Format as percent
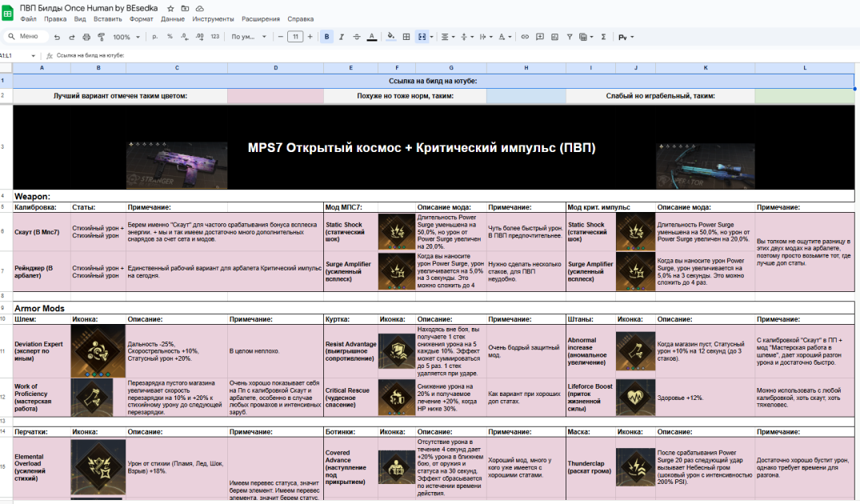The height and width of the screenshot is (504, 860). [170, 37]
